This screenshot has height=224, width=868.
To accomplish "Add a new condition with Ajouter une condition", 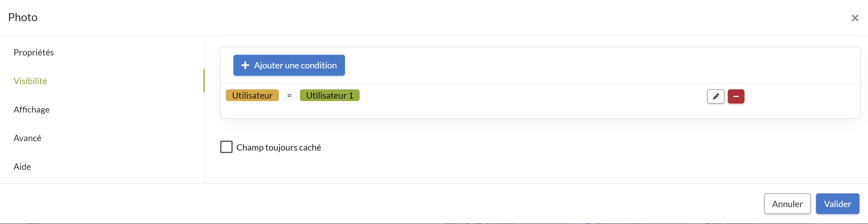I will pyautogui.click(x=289, y=65).
